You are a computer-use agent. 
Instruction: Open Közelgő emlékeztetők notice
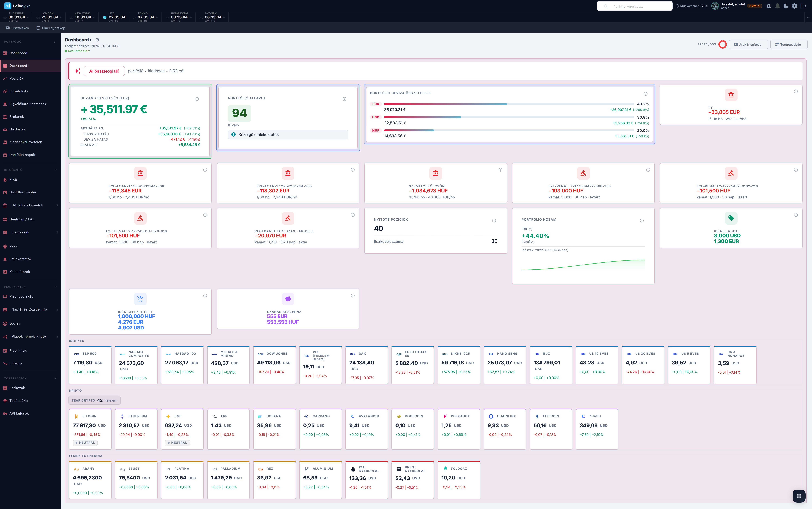[x=288, y=135]
